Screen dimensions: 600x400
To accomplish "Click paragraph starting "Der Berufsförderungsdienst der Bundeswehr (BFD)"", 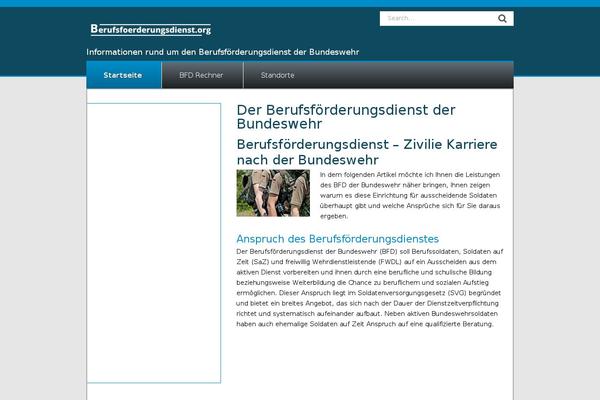I will click(x=370, y=288).
